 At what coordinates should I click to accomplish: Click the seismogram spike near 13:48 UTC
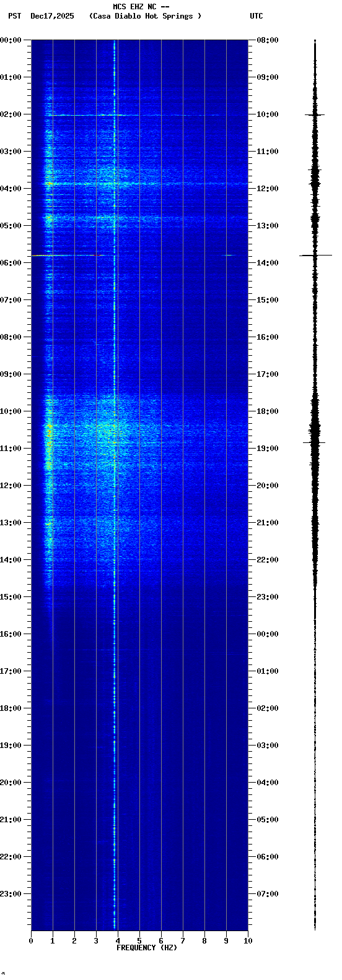point(315,255)
